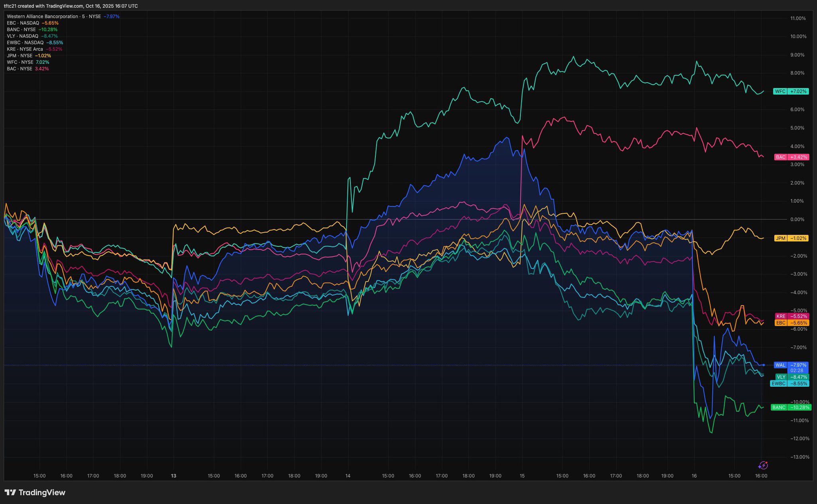
Task: Click the EBC −5.65% price label
Action: pyautogui.click(x=792, y=323)
